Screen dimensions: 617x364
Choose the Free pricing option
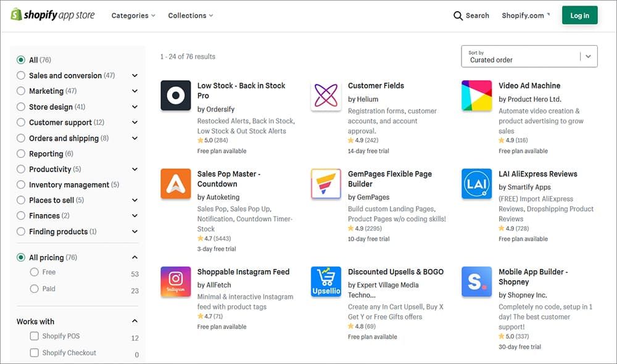click(x=34, y=272)
